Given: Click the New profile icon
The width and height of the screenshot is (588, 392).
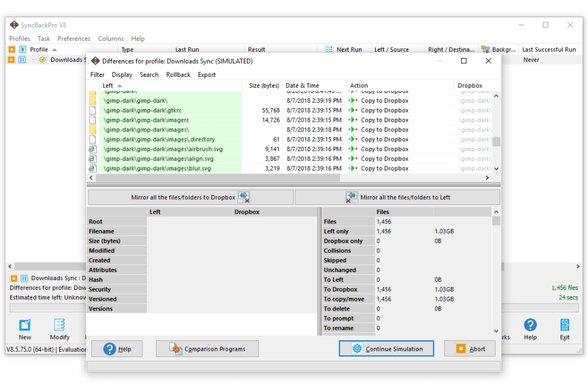Looking at the screenshot, I should (x=25, y=325).
